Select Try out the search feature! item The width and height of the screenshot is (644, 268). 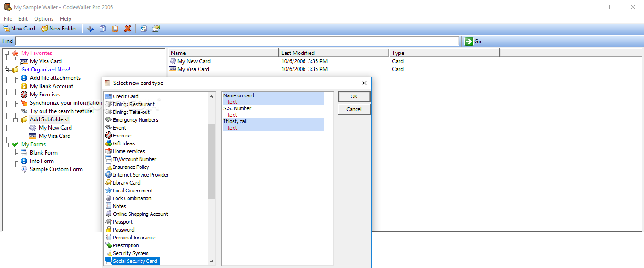pyautogui.click(x=62, y=111)
